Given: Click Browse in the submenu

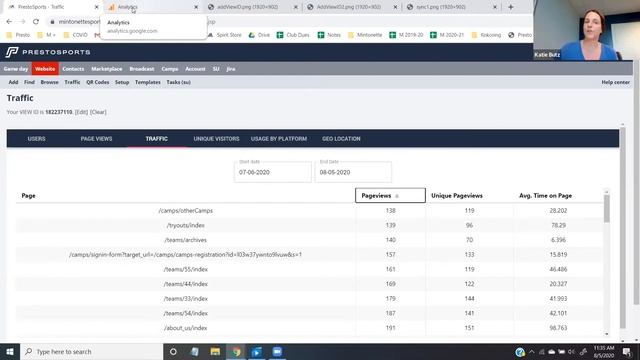Looking at the screenshot, I should coord(49,82).
